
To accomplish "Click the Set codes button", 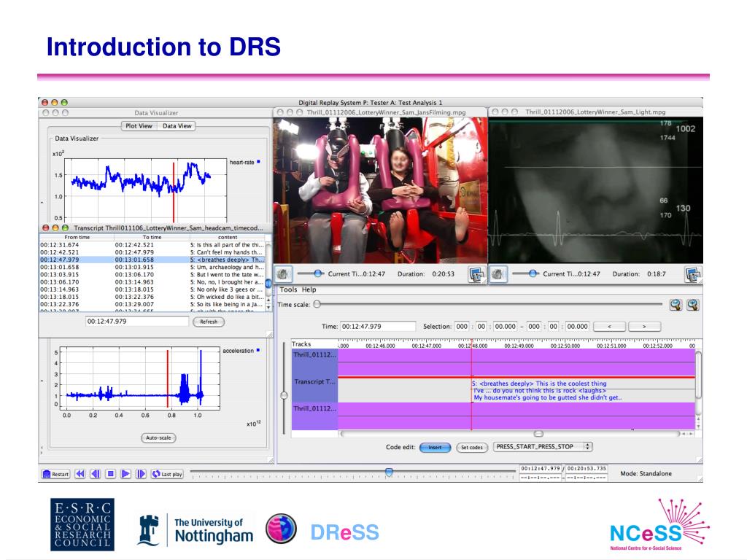I will click(472, 448).
